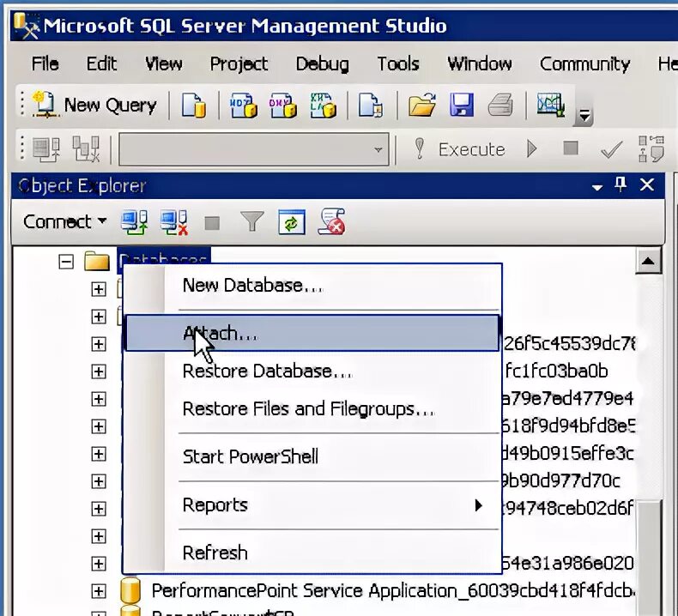Click the Open File folder icon
Screen dimensions: 678x616
tap(422, 105)
